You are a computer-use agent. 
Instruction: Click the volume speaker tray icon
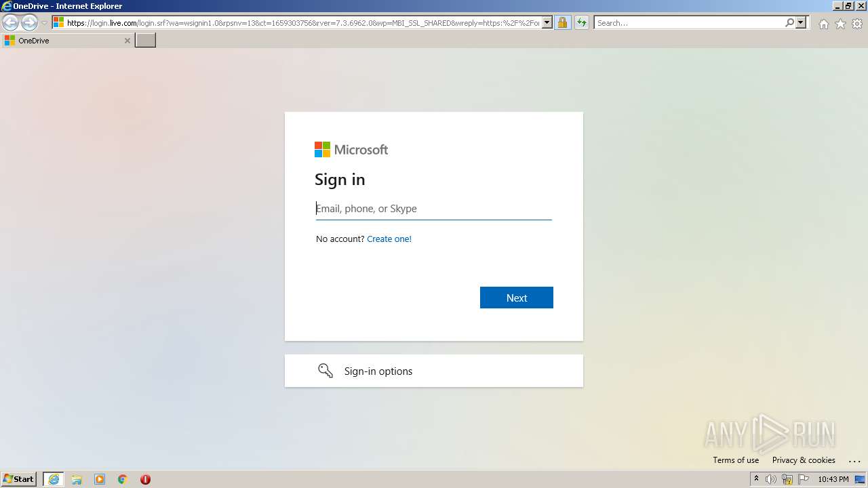pos(771,479)
